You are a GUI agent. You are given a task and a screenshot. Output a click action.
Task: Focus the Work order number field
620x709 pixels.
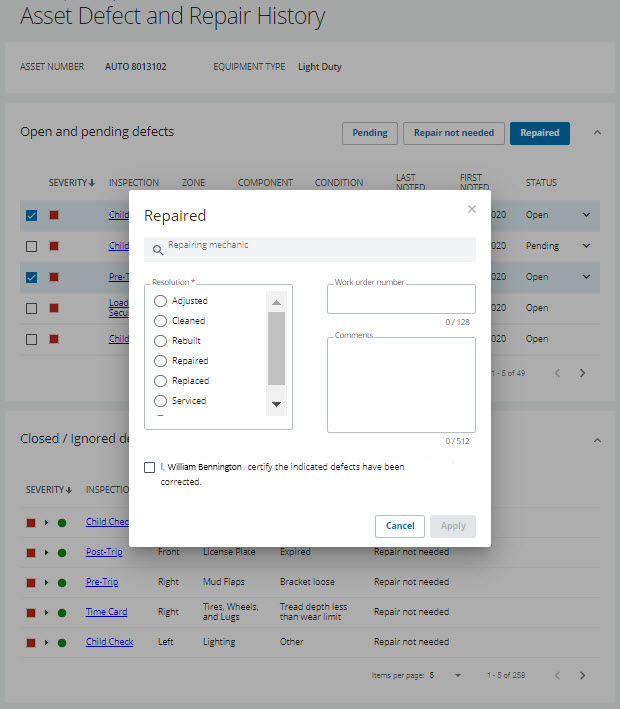(401, 299)
